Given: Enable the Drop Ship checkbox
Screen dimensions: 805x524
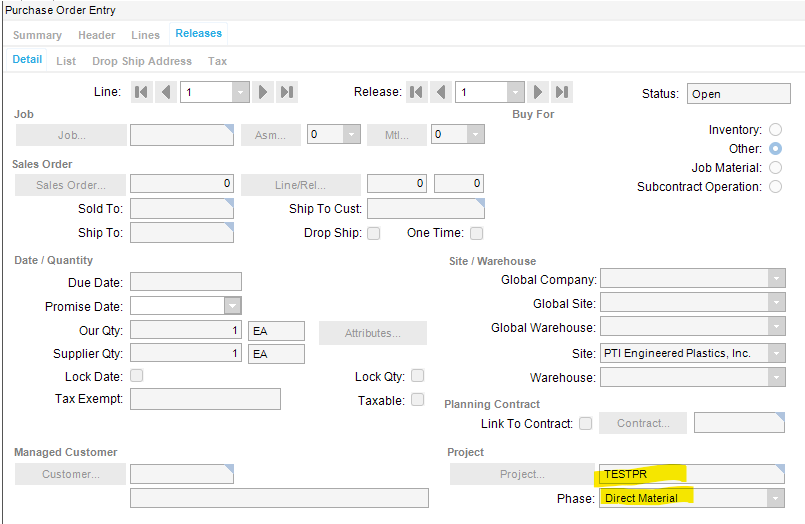Looking at the screenshot, I should tap(373, 233).
